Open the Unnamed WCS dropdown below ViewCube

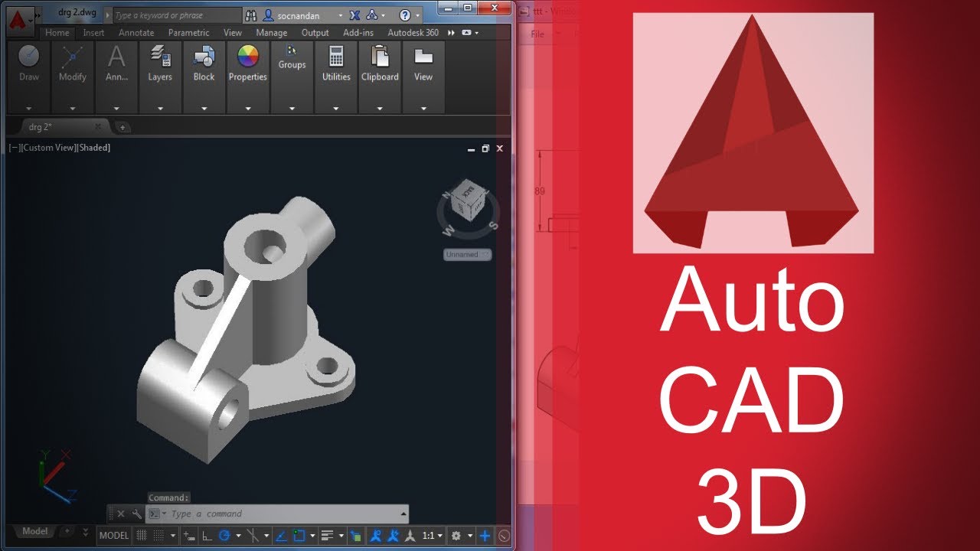click(x=467, y=255)
